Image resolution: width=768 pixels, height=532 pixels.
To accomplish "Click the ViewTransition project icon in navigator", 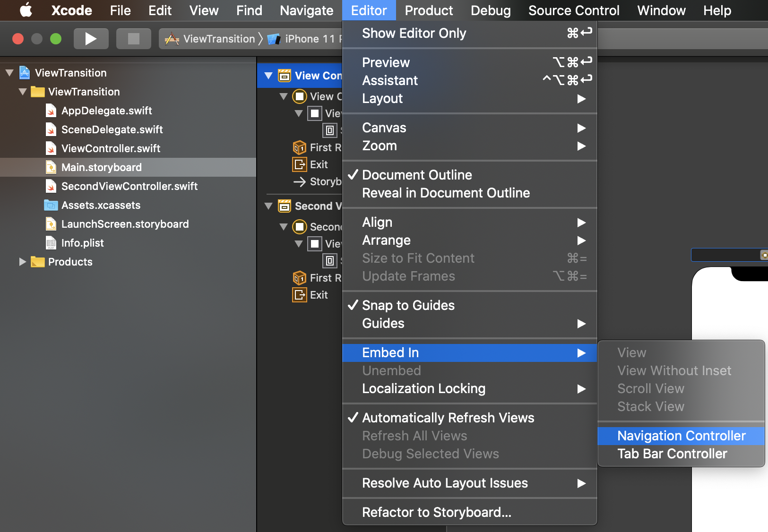I will 25,73.
